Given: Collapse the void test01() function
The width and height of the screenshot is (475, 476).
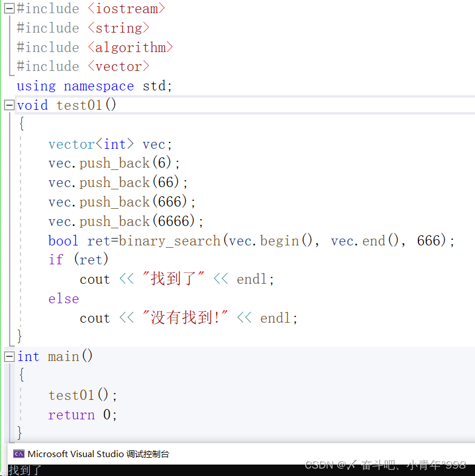Looking at the screenshot, I should coord(9,105).
